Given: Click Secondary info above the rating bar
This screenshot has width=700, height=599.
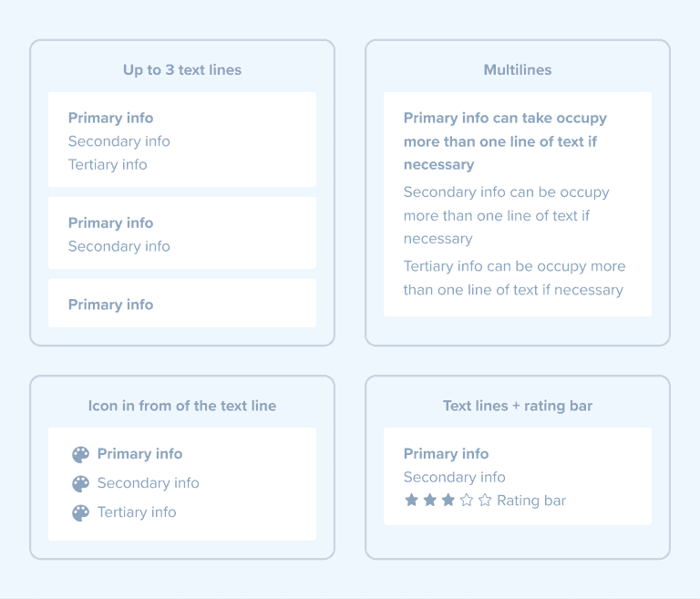Looking at the screenshot, I should click(454, 477).
